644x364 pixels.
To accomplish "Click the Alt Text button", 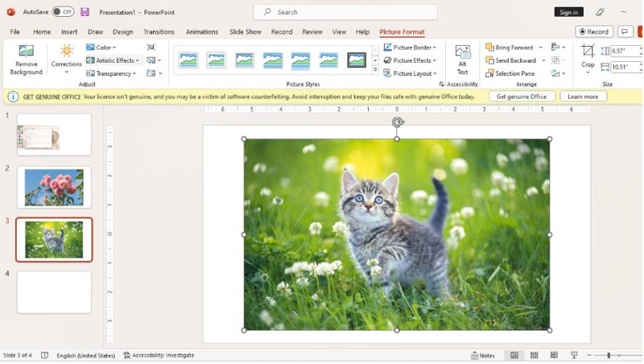I will click(462, 60).
